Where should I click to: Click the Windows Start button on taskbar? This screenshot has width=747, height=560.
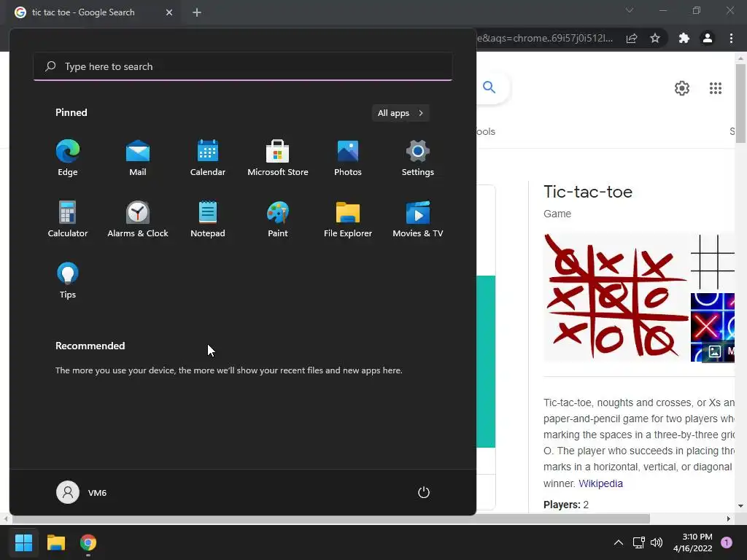click(23, 542)
